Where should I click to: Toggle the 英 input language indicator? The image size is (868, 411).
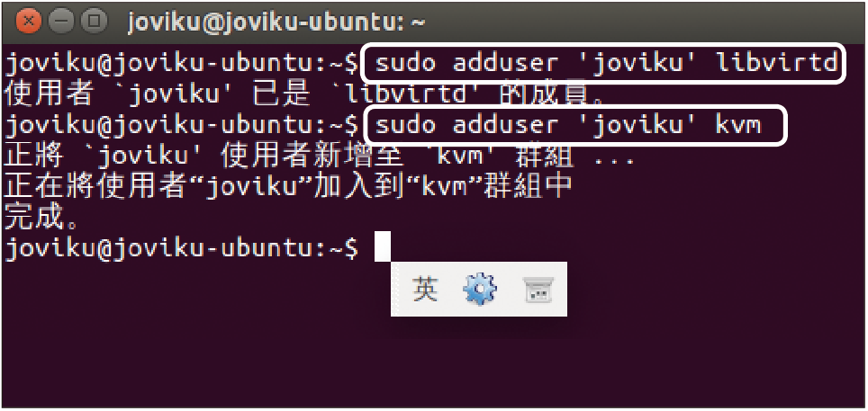click(x=425, y=289)
